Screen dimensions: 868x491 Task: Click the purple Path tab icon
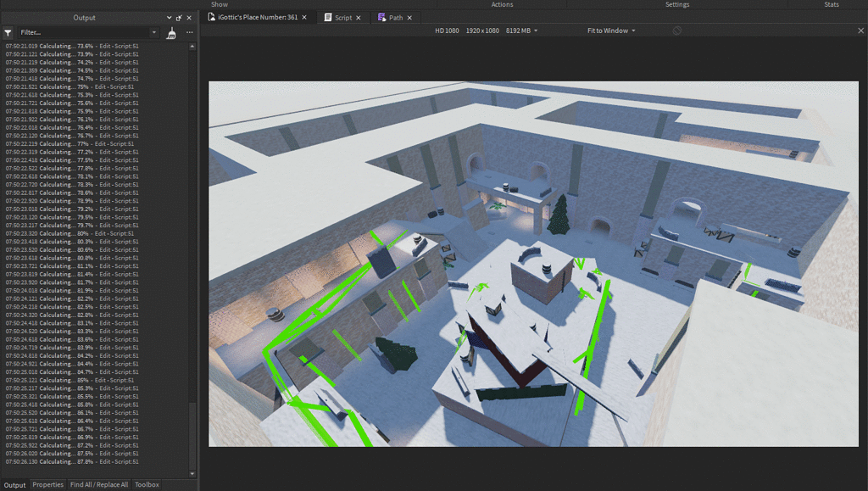[383, 15]
